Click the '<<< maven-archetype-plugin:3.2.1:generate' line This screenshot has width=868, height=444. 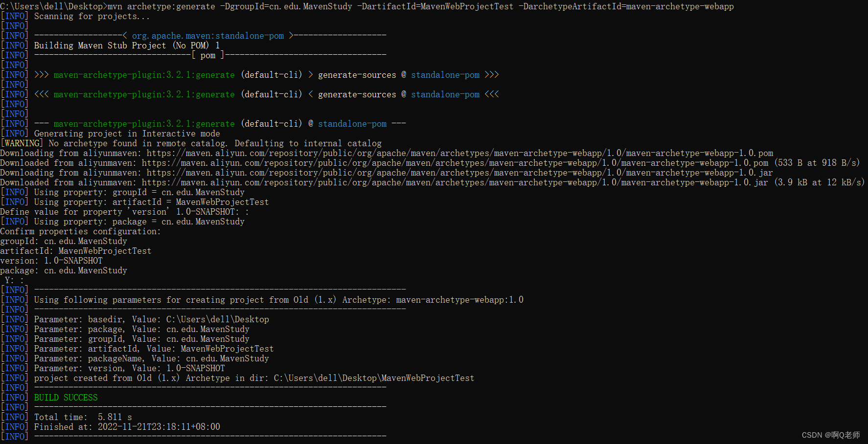250,94
